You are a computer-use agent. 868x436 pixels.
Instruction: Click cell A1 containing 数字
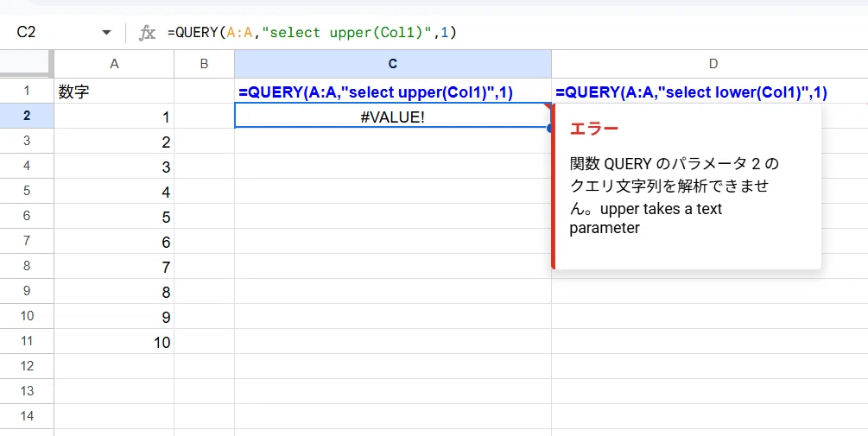(114, 91)
